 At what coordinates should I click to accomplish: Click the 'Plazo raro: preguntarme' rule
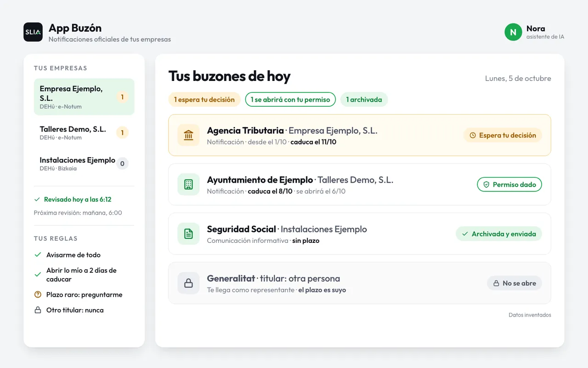coord(85,294)
